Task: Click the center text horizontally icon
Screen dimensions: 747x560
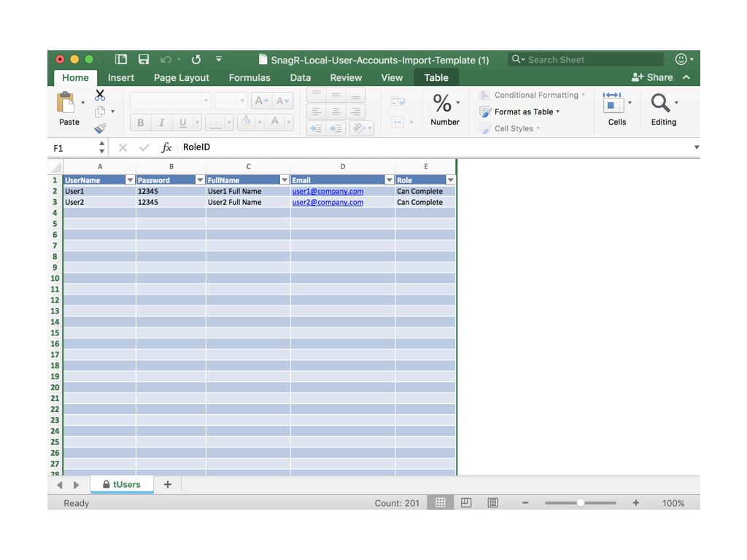Action: tap(336, 112)
